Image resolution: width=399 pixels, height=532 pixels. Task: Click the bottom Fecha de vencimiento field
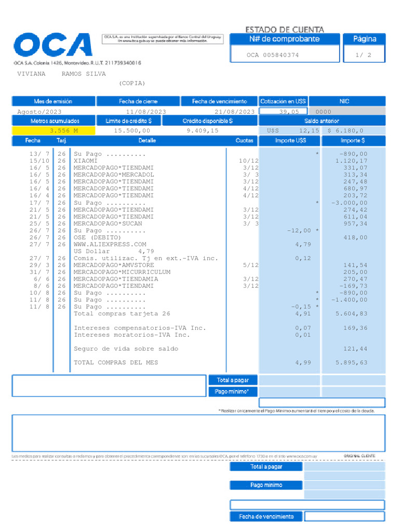tap(344, 516)
